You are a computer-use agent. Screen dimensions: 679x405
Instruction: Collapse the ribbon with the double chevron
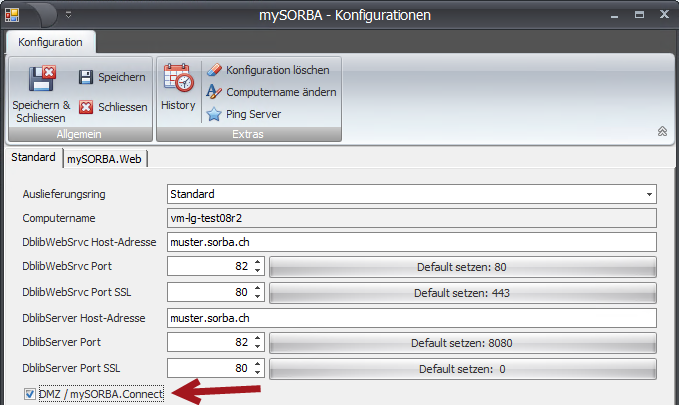[x=662, y=131]
